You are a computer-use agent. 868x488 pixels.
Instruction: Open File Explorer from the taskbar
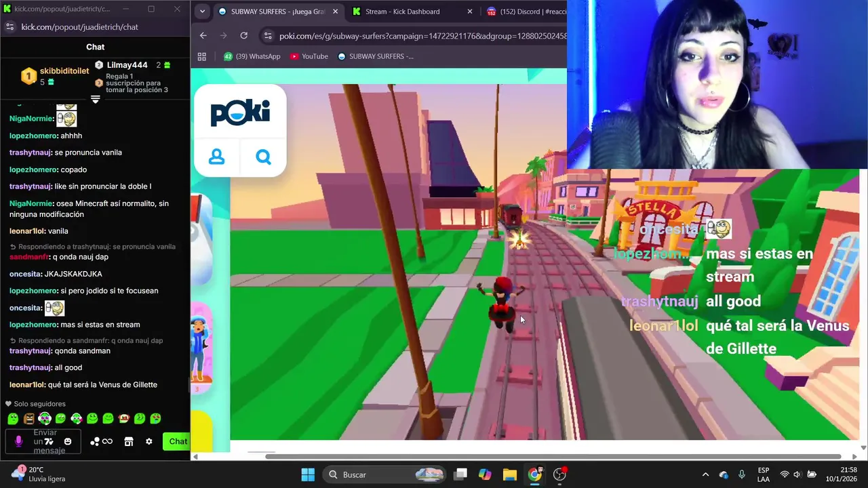(510, 474)
